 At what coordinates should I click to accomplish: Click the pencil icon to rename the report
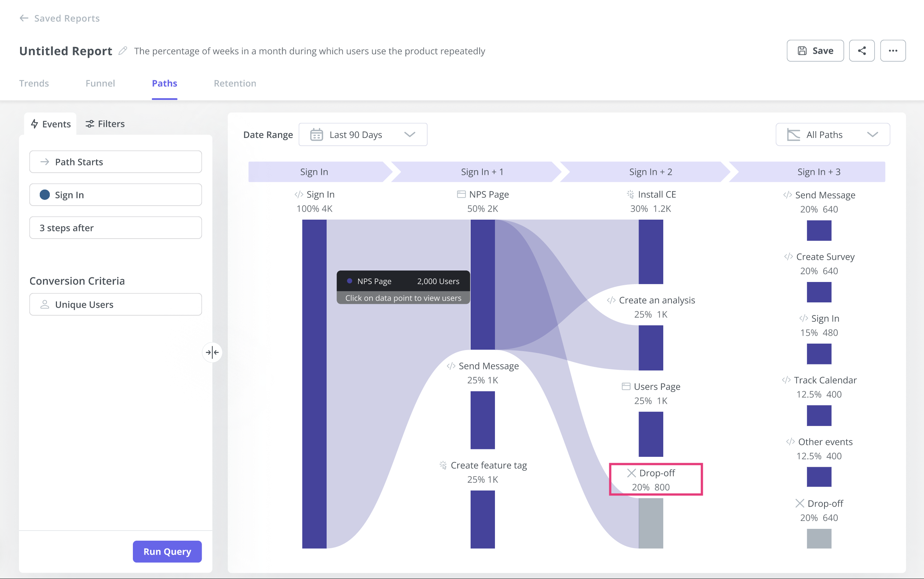(x=123, y=50)
